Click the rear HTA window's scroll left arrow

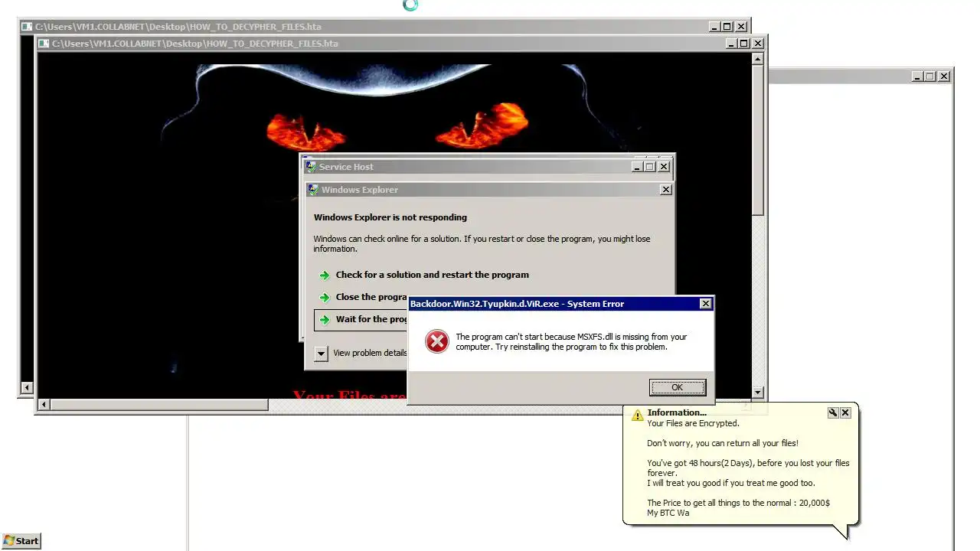[27, 388]
